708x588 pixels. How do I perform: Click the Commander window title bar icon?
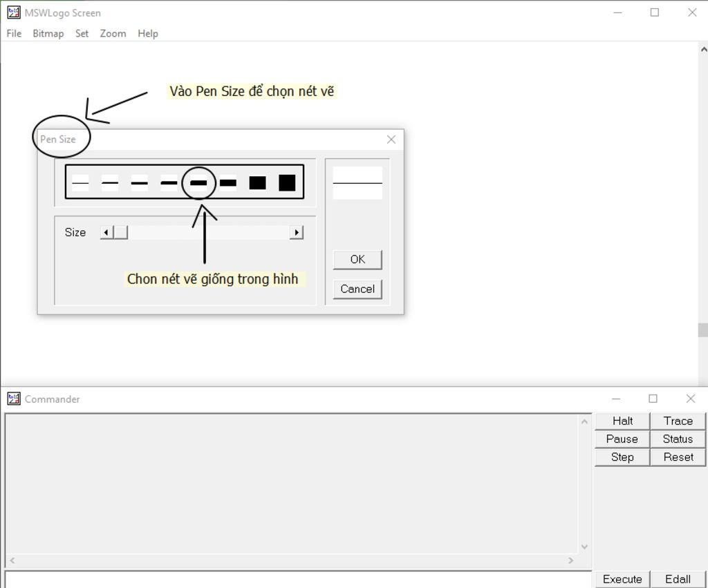(x=14, y=399)
